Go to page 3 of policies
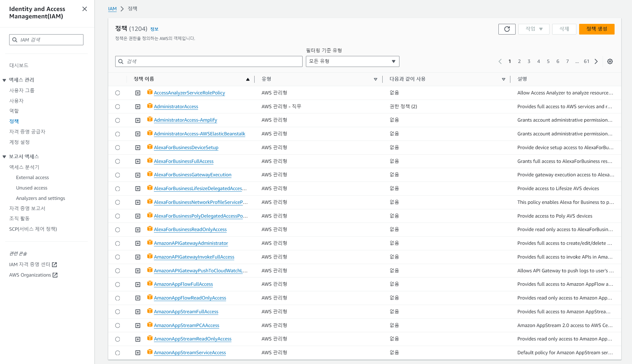This screenshot has height=364, width=632. coord(529,61)
